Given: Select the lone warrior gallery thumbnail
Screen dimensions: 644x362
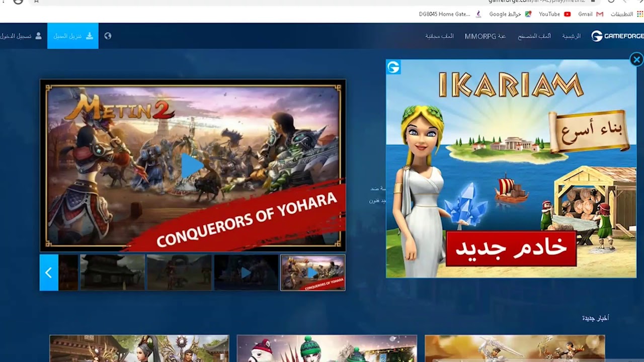Looking at the screenshot, I should [x=179, y=273].
